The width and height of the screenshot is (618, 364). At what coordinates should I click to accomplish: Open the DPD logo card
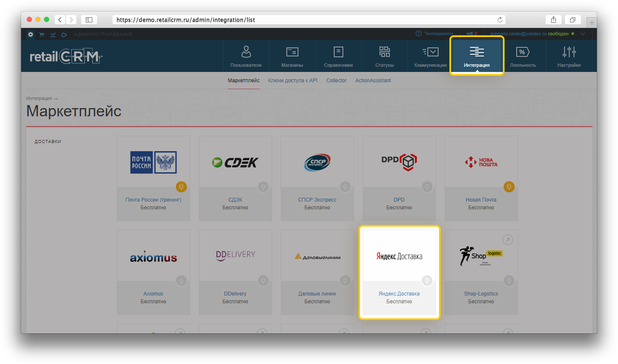coord(399,162)
